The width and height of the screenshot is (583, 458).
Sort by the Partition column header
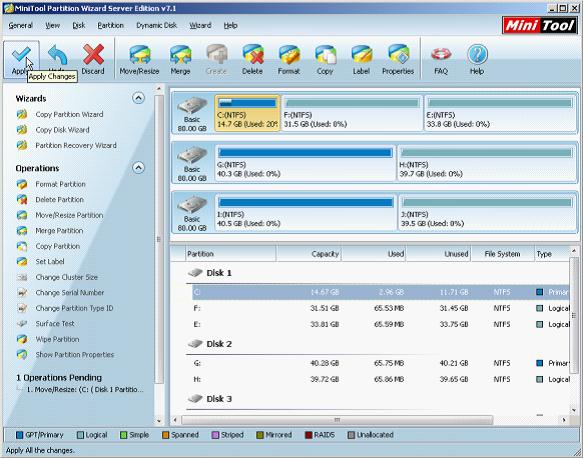[231, 254]
